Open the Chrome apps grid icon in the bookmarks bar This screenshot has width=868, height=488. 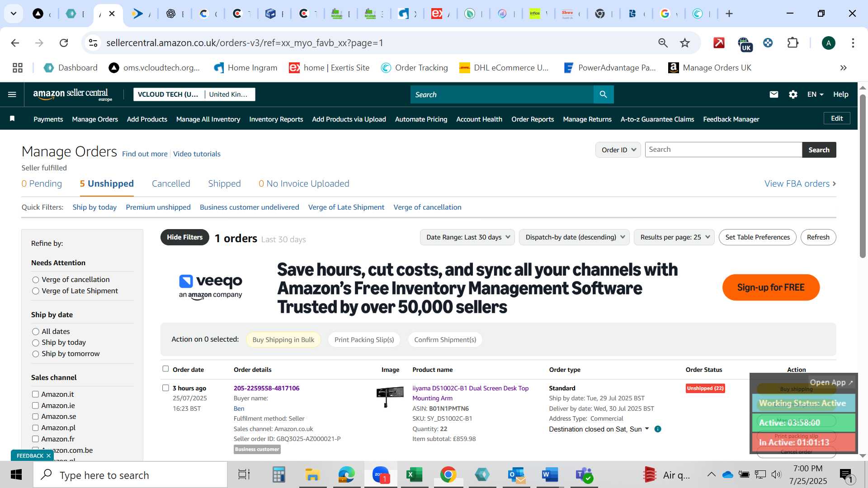point(18,68)
